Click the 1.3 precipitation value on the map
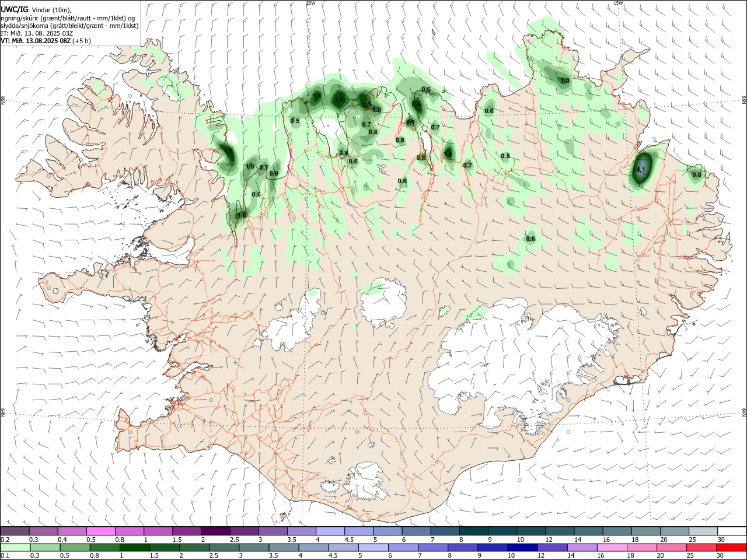The image size is (747, 560). point(366,104)
